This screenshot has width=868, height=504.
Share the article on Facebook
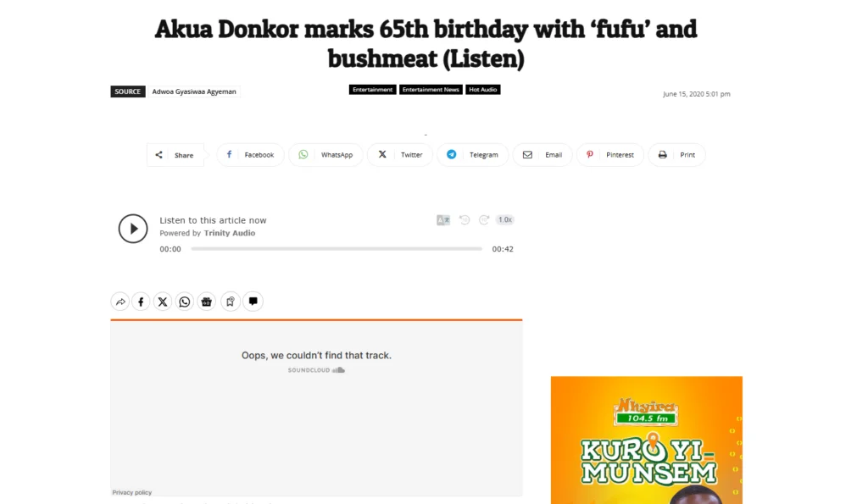(250, 155)
